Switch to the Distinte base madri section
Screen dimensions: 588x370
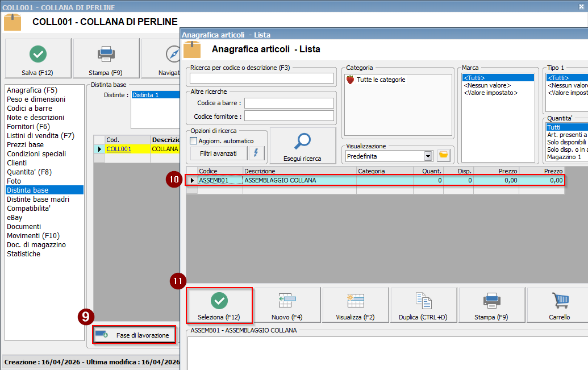[x=38, y=199]
